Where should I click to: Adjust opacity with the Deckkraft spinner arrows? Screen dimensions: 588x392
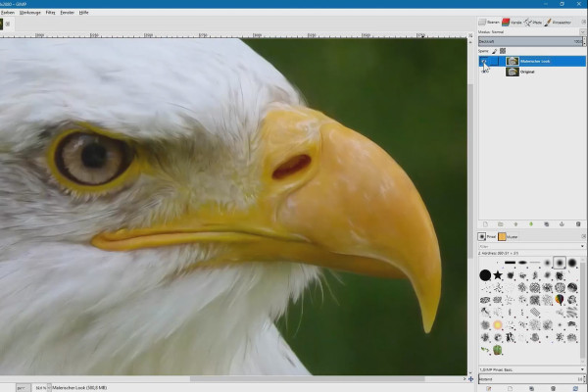(584, 41)
